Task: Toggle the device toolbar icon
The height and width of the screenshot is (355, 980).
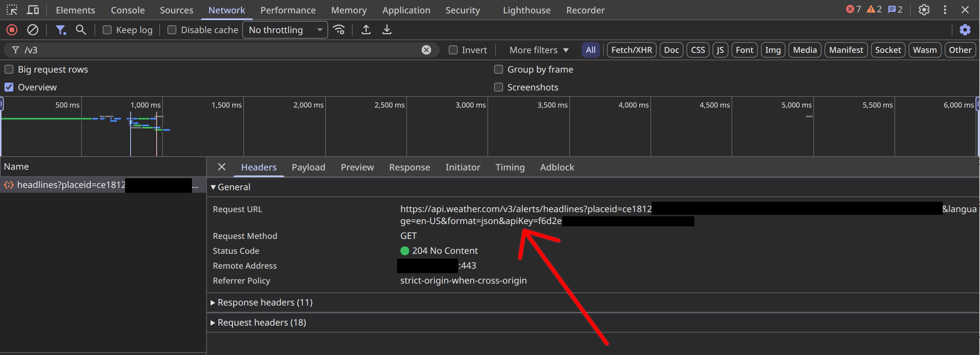Action: click(33, 10)
